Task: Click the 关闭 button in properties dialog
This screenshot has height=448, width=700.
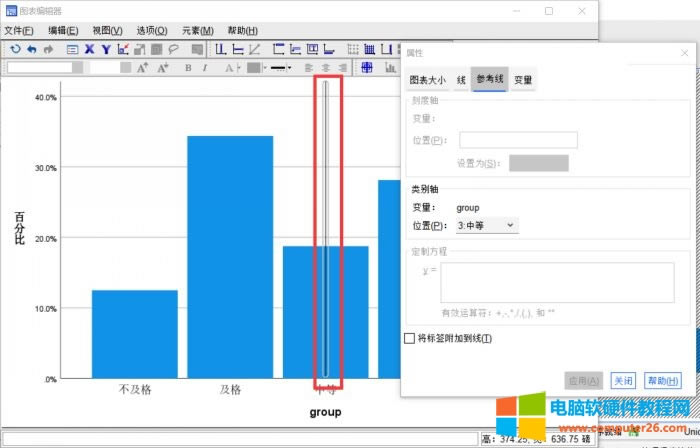Action: [623, 381]
